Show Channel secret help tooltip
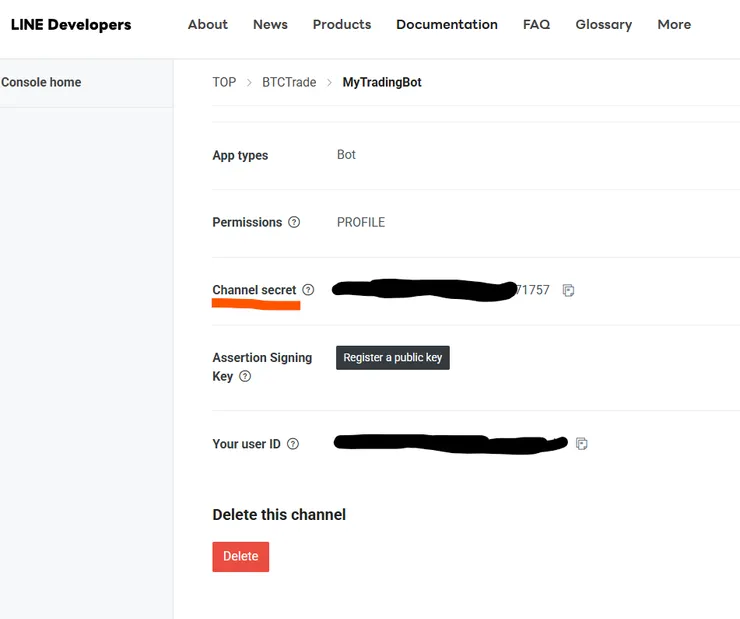This screenshot has height=619, width=740. (x=308, y=290)
